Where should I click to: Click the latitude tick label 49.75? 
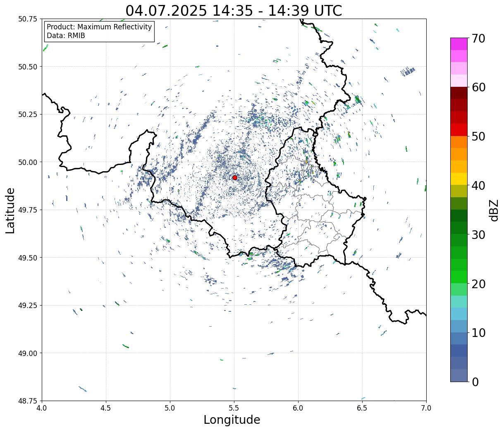click(28, 210)
